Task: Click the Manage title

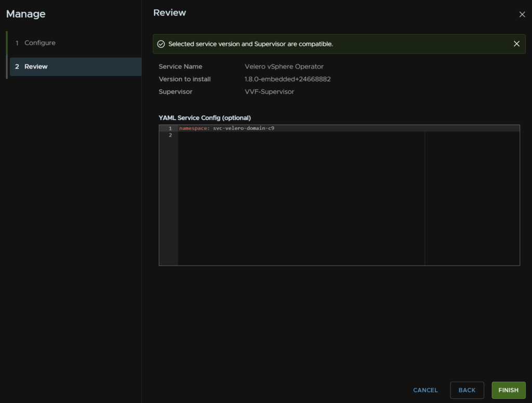Action: point(26,14)
